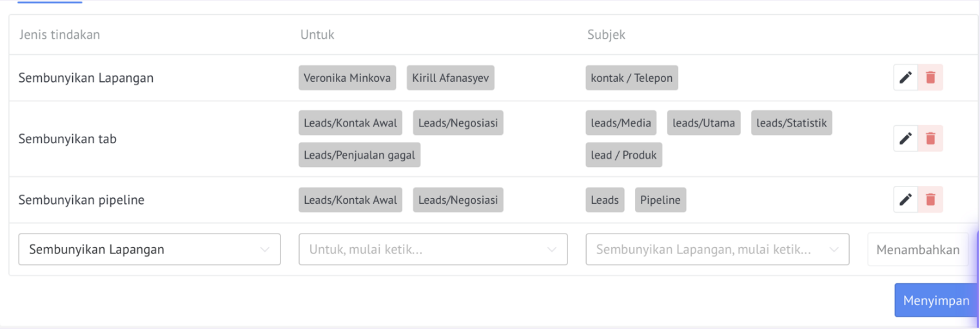Viewport: 980px width, 329px height.
Task: Click the leads/Media tag
Action: (x=621, y=123)
